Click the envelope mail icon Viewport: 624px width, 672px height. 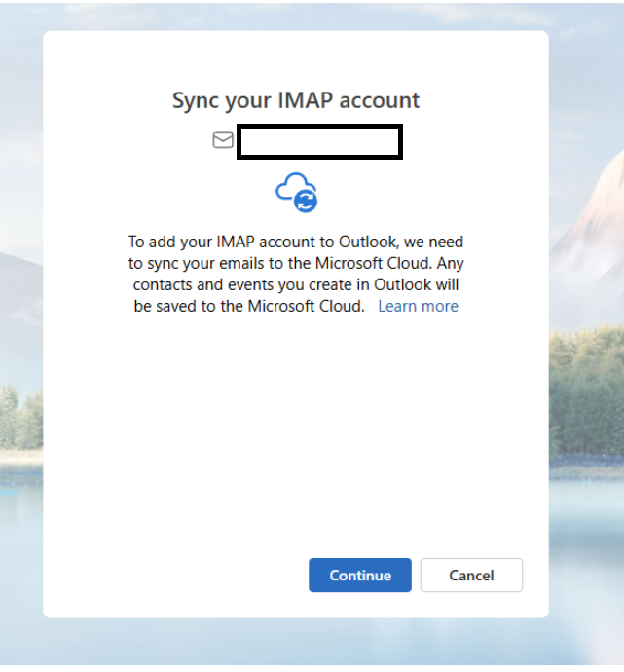click(x=223, y=140)
